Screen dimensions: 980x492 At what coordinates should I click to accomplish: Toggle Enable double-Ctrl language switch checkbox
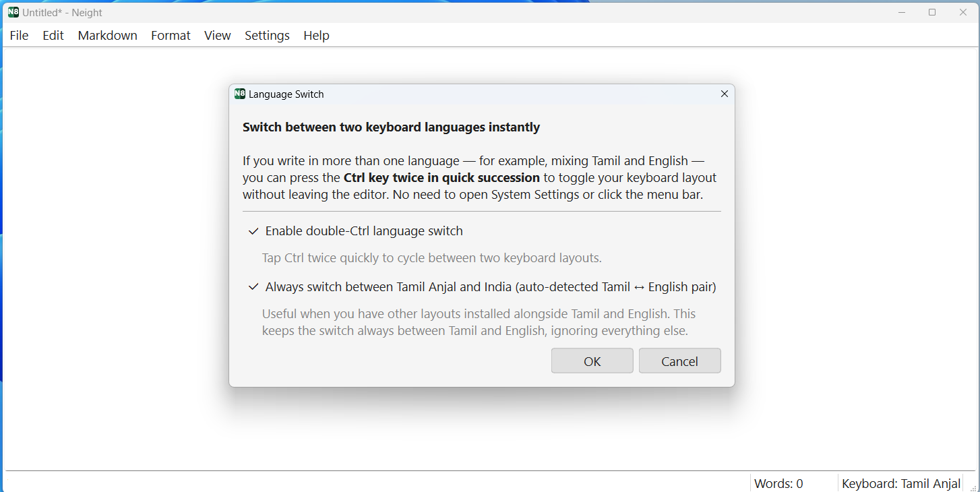[355, 231]
